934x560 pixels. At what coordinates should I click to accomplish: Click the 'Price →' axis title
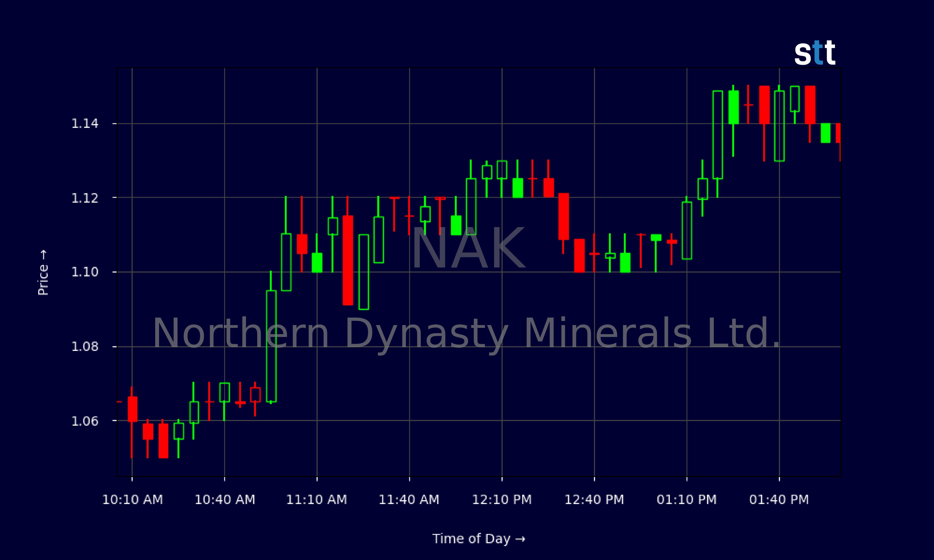43,273
